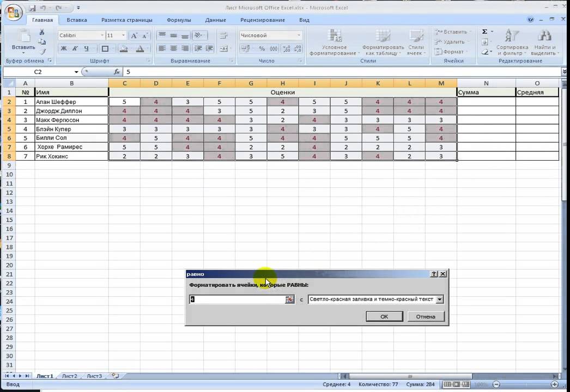Click the zoom out minus on zoom slider
Screen dimensions: 570x392
(496, 384)
